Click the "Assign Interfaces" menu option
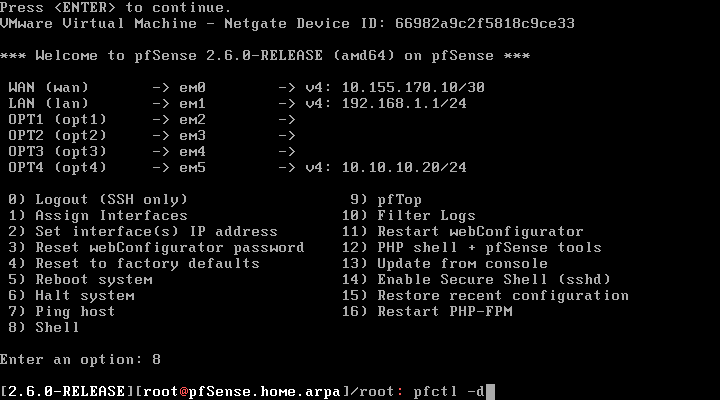 110,215
